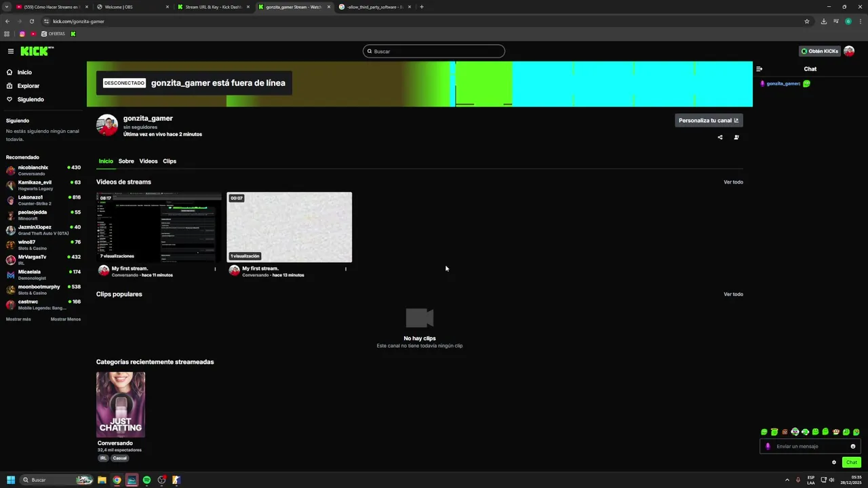Select the Inicio channel tab
This screenshot has height=488, width=868.
point(106,161)
